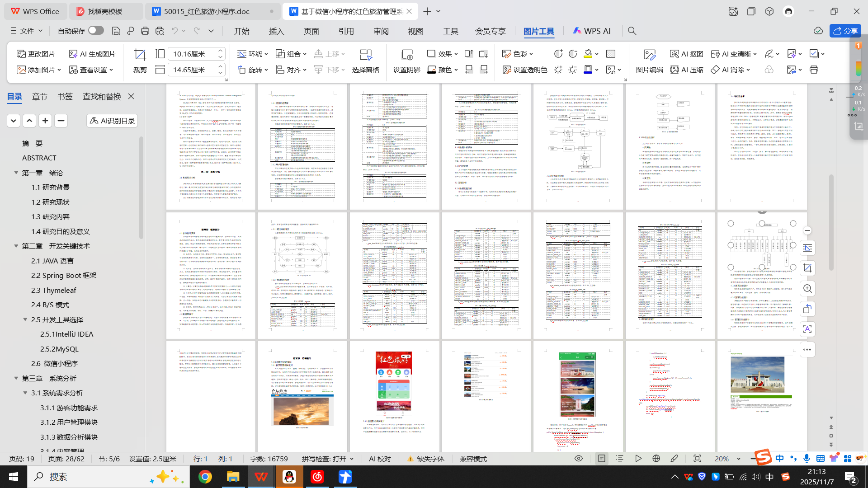Expand the 环绕 wrap dropdown

pos(253,54)
